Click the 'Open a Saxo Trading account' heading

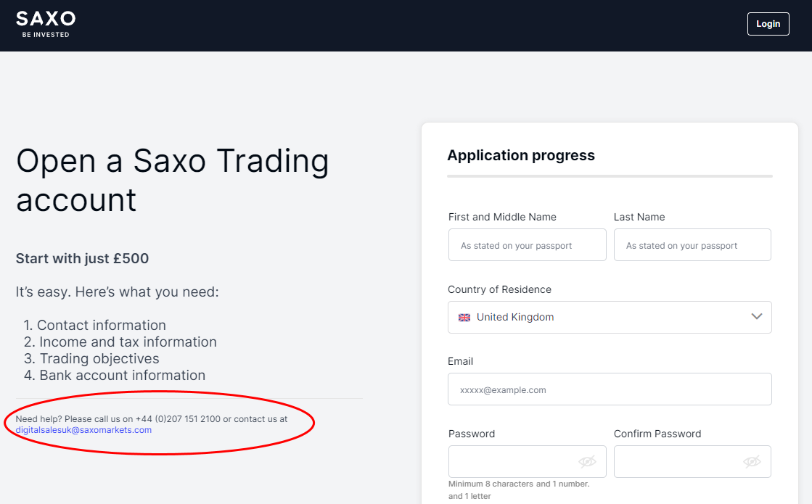[173, 180]
